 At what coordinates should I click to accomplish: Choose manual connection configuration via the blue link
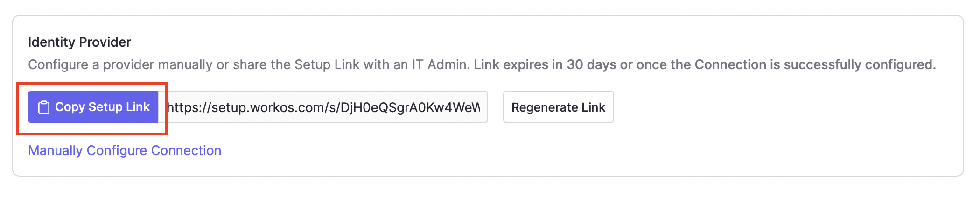[125, 150]
